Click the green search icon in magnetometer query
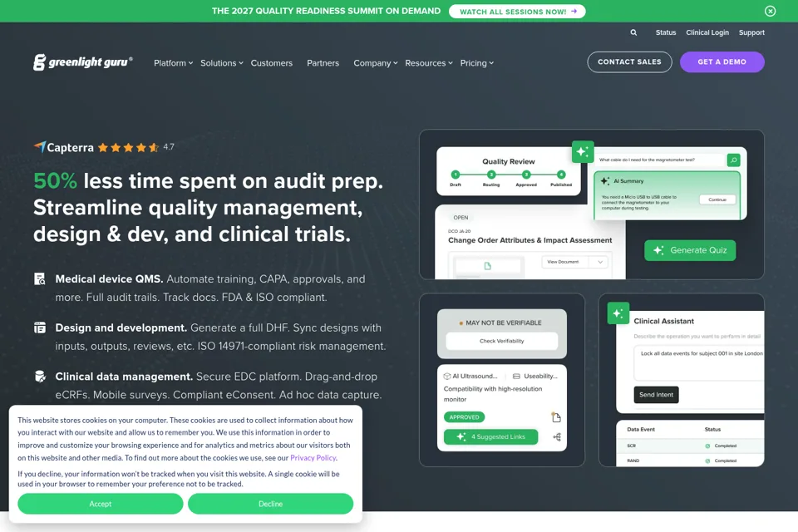798x532 pixels. click(733, 160)
